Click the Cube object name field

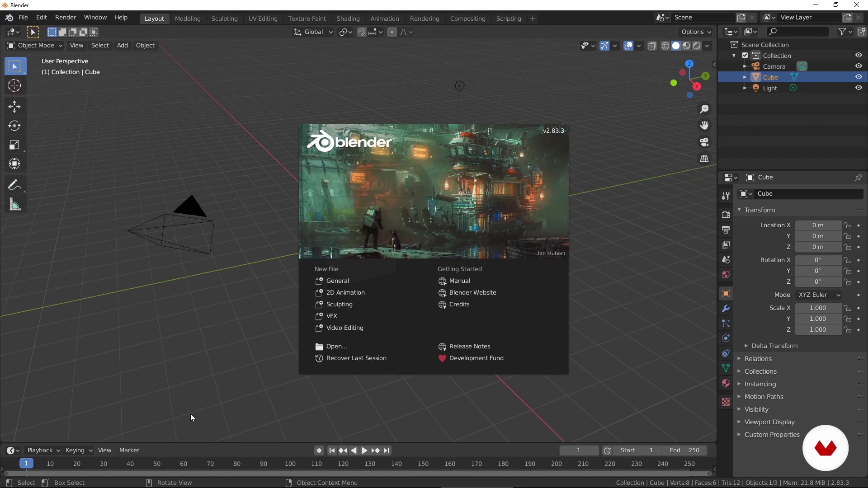pos(808,194)
